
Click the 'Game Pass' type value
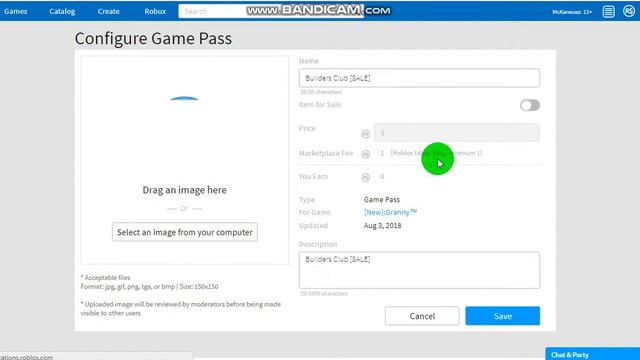click(382, 200)
